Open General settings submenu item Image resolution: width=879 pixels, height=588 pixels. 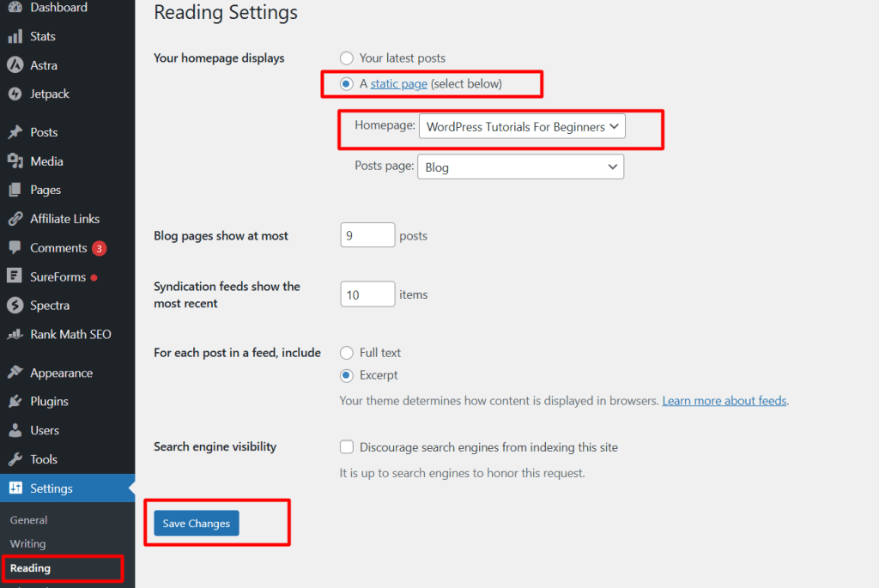coord(28,520)
